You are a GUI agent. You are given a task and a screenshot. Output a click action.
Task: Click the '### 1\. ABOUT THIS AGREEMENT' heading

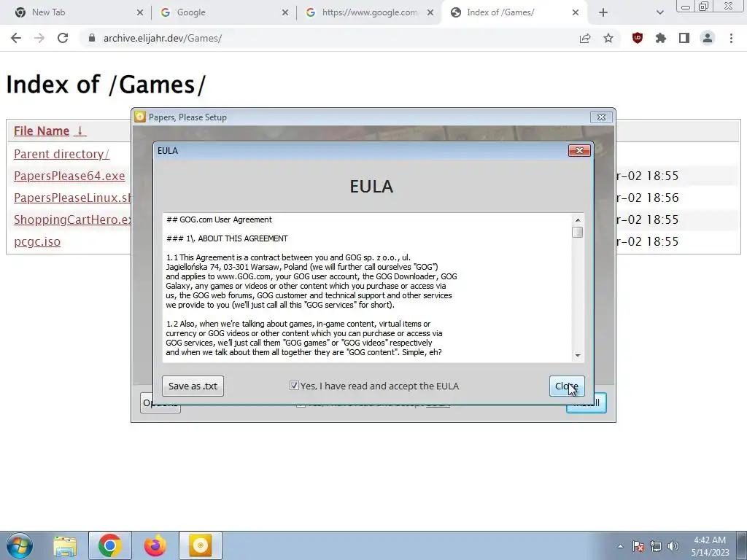point(228,238)
